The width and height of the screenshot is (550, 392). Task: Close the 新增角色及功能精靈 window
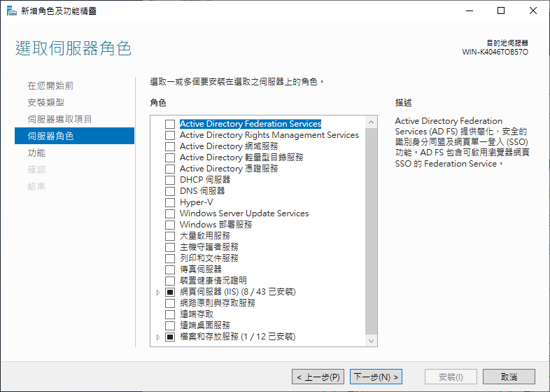[x=533, y=11]
